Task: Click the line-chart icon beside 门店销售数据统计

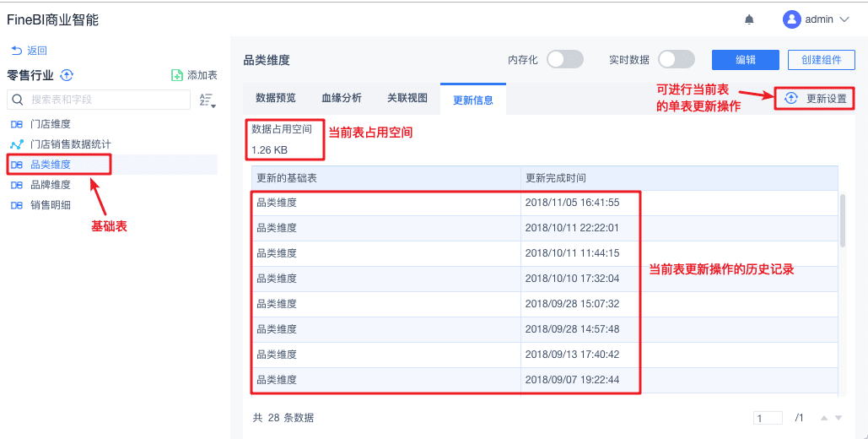Action: 16,144
